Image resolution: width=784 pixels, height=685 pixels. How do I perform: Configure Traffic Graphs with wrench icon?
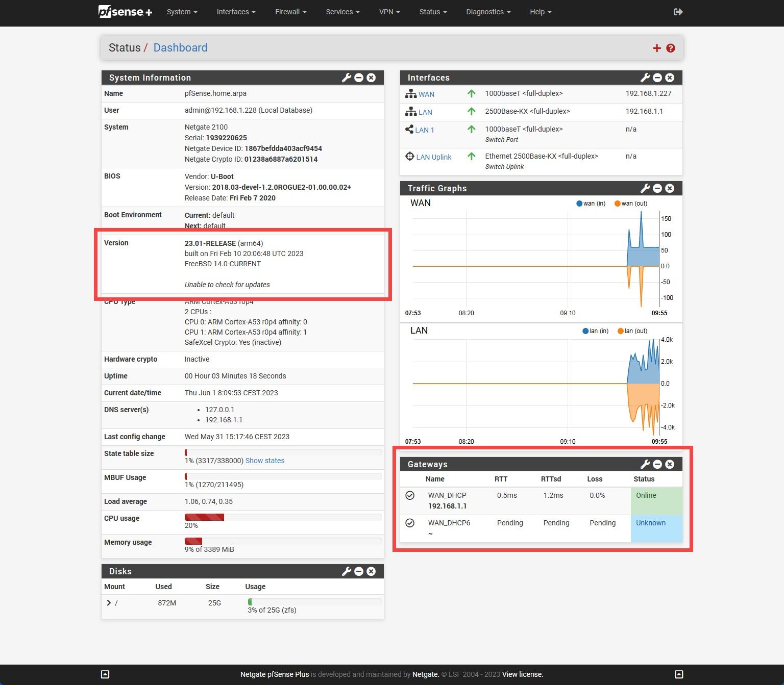click(645, 188)
